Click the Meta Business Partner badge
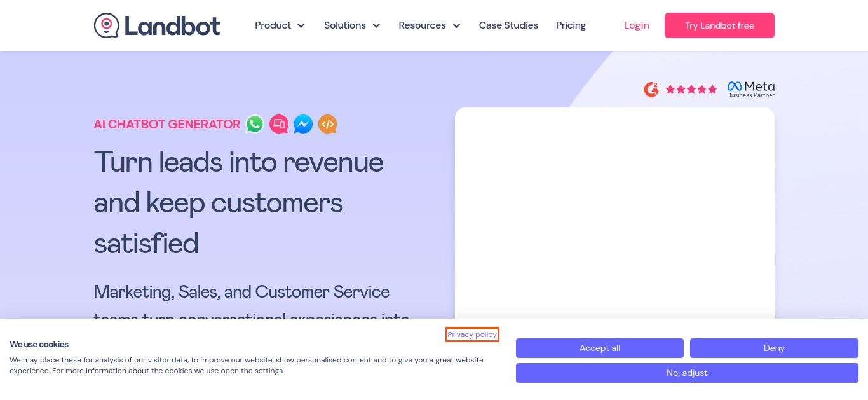 pyautogui.click(x=751, y=89)
